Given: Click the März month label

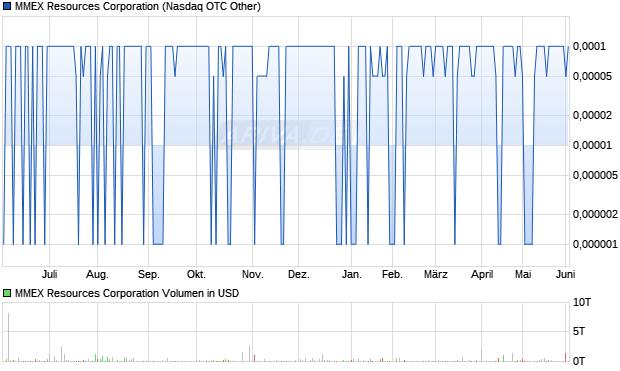Looking at the screenshot, I should point(436,274).
